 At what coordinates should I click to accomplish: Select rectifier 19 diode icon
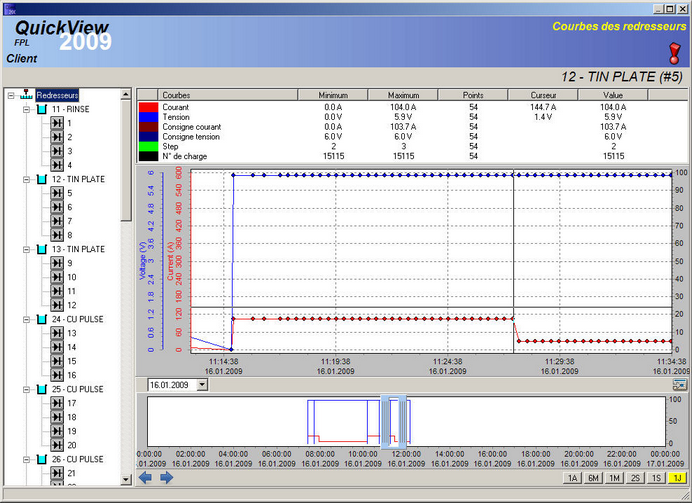pos(57,431)
